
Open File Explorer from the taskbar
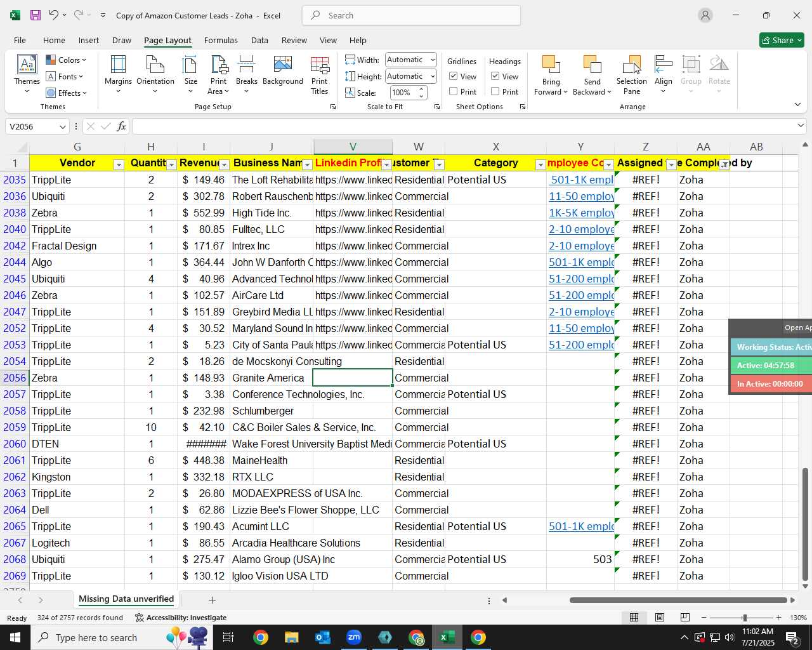point(292,637)
